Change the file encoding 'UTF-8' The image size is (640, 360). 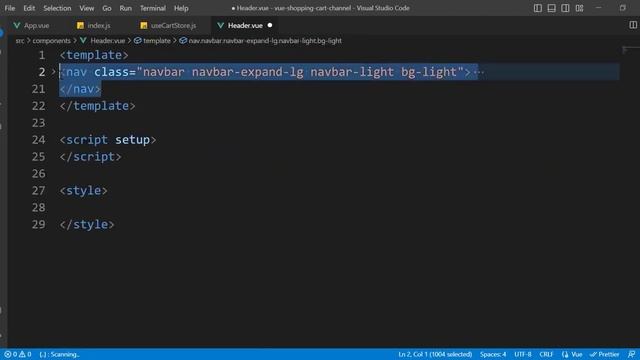tap(523, 354)
